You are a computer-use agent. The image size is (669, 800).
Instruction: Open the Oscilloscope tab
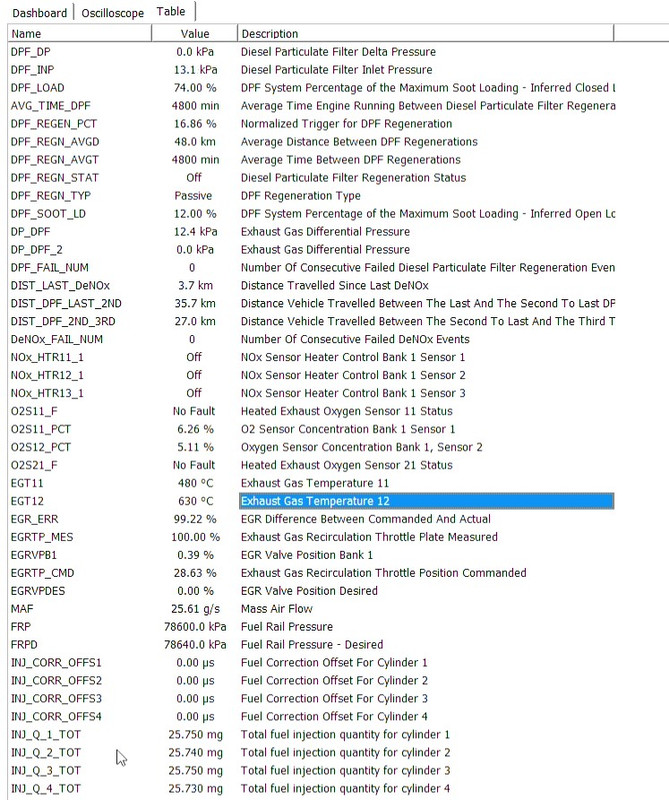coord(113,13)
